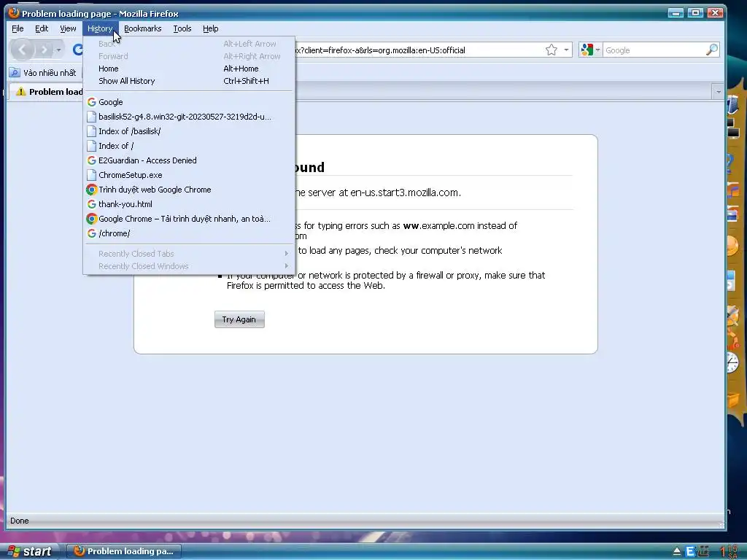Click the clock icon in desktop dock
The width and height of the screenshot is (747, 560).
click(x=732, y=363)
